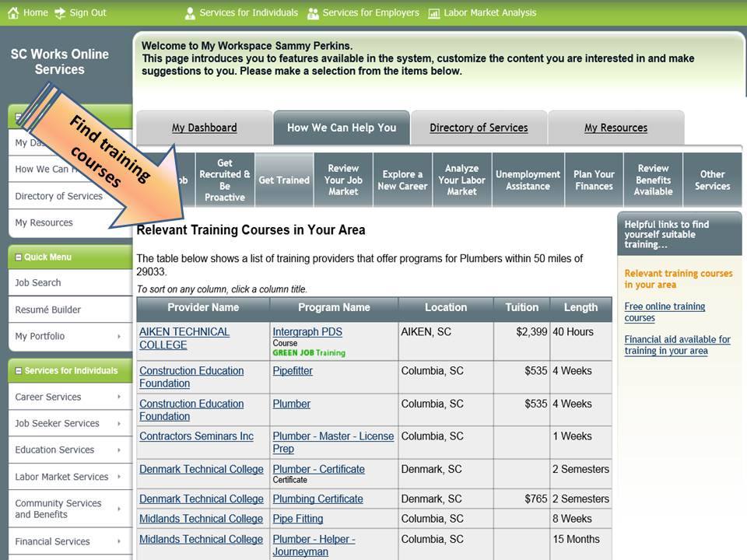Screen dimensions: 747x560
Task: Open the AIKEN TECHNICAL COLLEGE provider link
Action: [184, 338]
